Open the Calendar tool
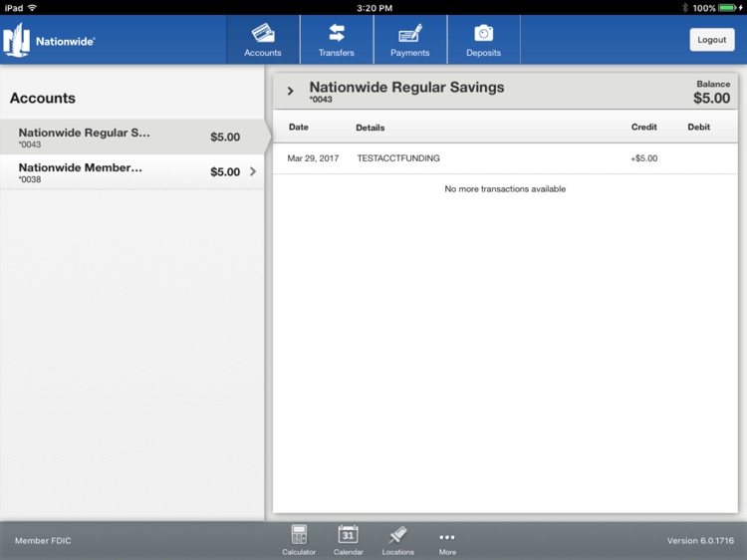The width and height of the screenshot is (747, 560). (x=349, y=540)
